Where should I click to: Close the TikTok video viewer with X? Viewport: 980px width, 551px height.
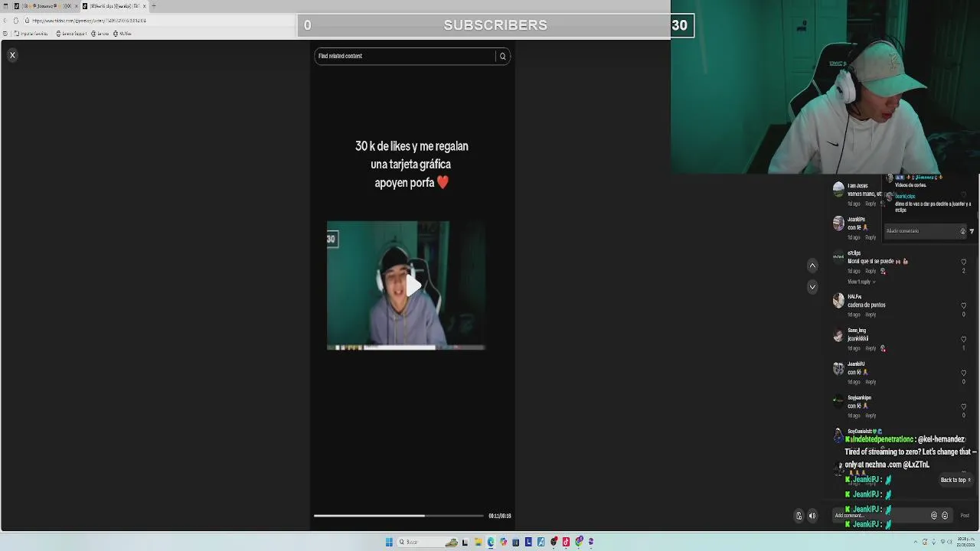tap(12, 55)
